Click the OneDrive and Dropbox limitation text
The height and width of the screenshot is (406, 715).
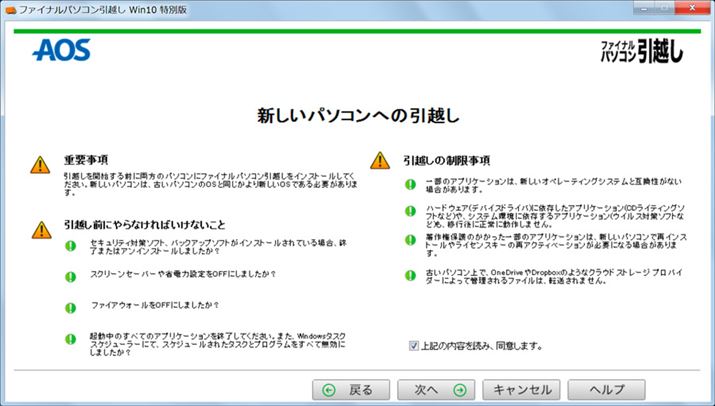pyautogui.click(x=554, y=276)
